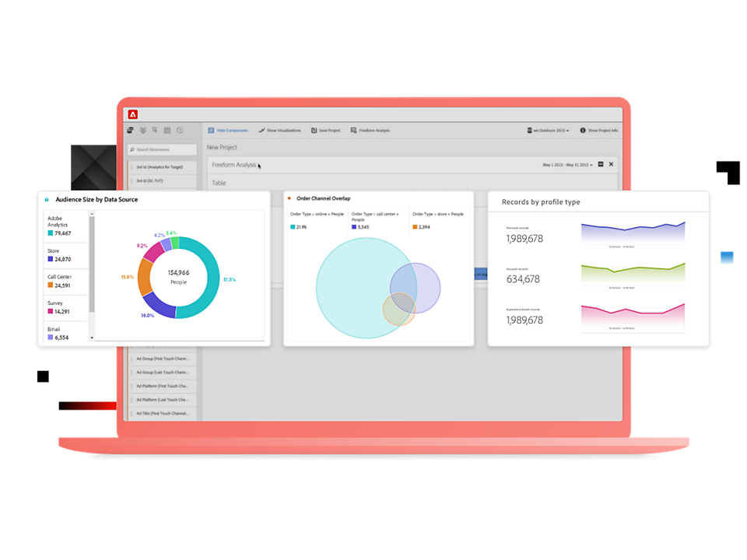This screenshot has width=747, height=560.
Task: Select Ad Platform (First Touch Cha... dimension
Action: click(163, 387)
